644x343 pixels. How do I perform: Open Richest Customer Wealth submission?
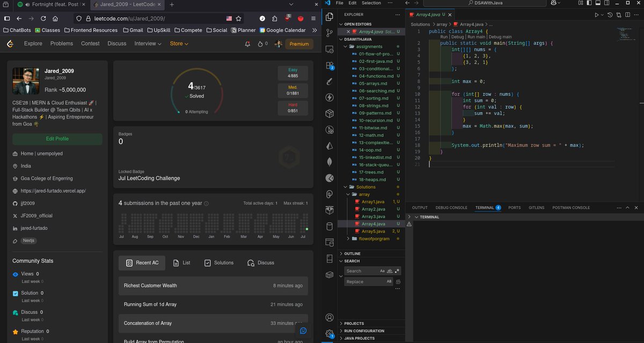(213, 286)
